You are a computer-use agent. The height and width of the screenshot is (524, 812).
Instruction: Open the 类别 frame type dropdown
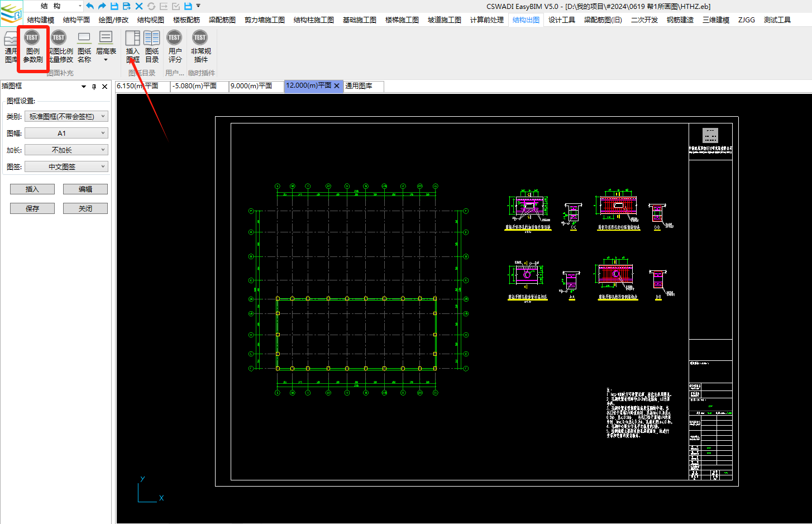pos(66,117)
